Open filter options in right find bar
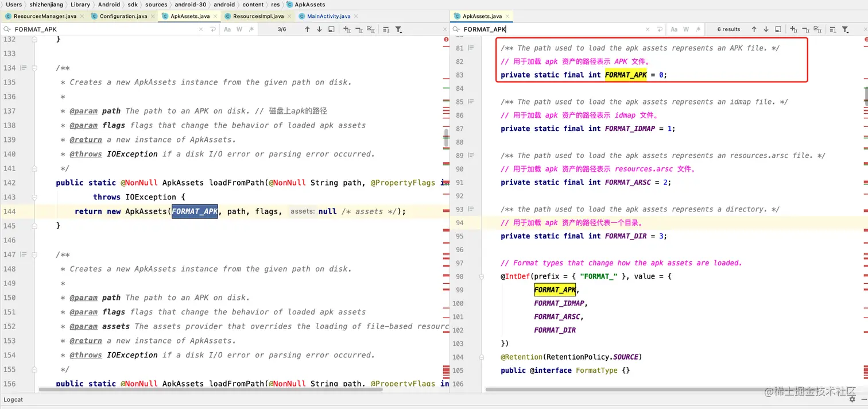The image size is (868, 409). tap(845, 29)
